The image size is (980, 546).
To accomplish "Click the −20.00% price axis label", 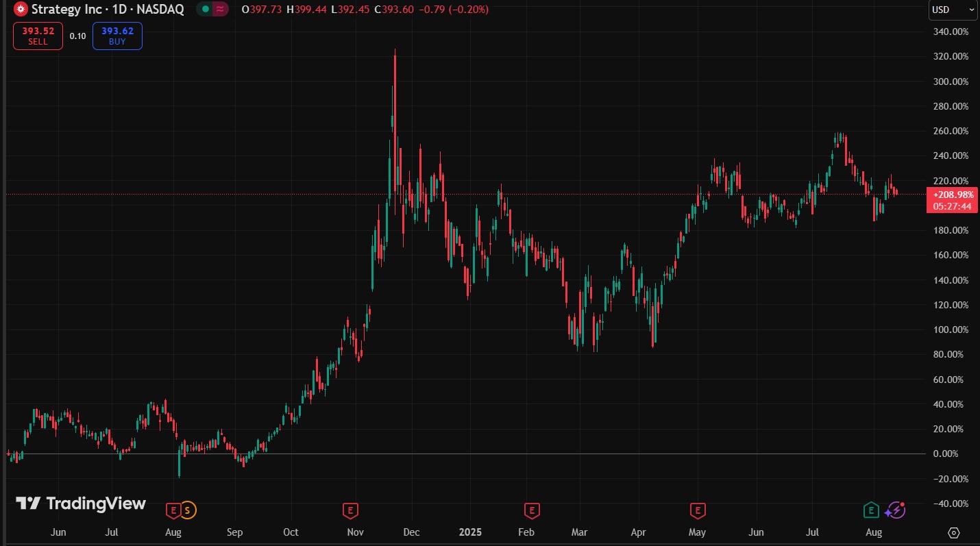I will (949, 479).
